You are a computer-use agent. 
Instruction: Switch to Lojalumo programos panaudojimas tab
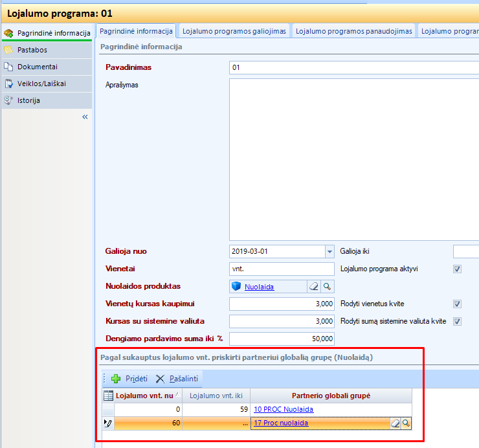click(x=354, y=31)
